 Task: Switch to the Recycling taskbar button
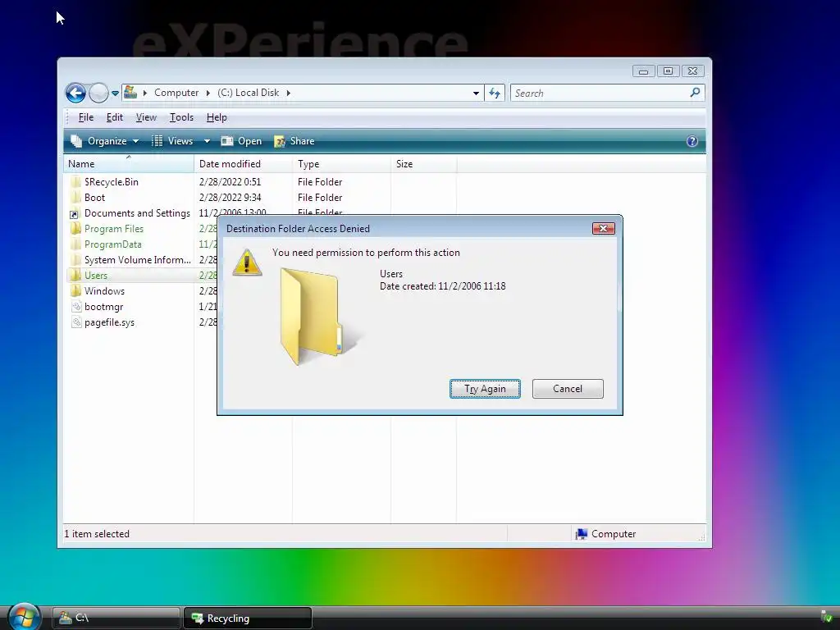tap(248, 619)
